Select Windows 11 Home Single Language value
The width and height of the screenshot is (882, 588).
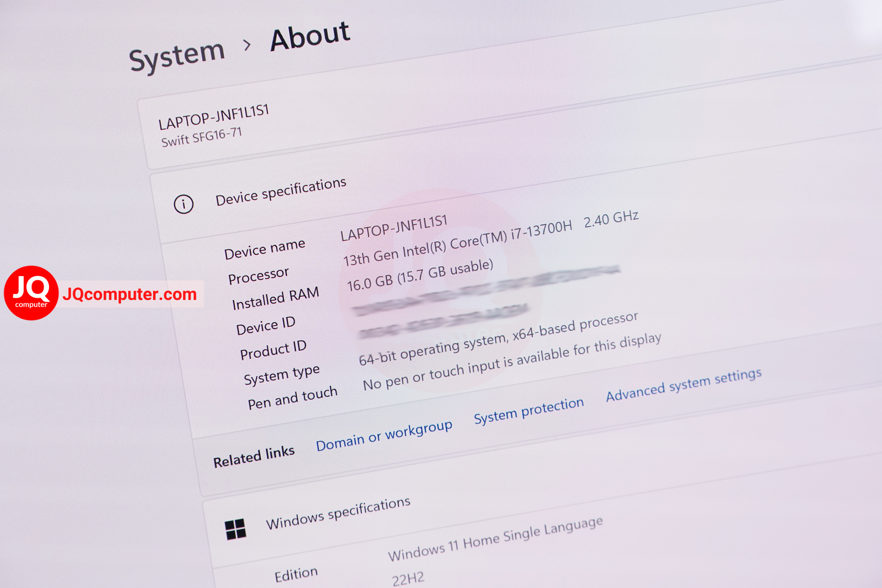tap(496, 539)
